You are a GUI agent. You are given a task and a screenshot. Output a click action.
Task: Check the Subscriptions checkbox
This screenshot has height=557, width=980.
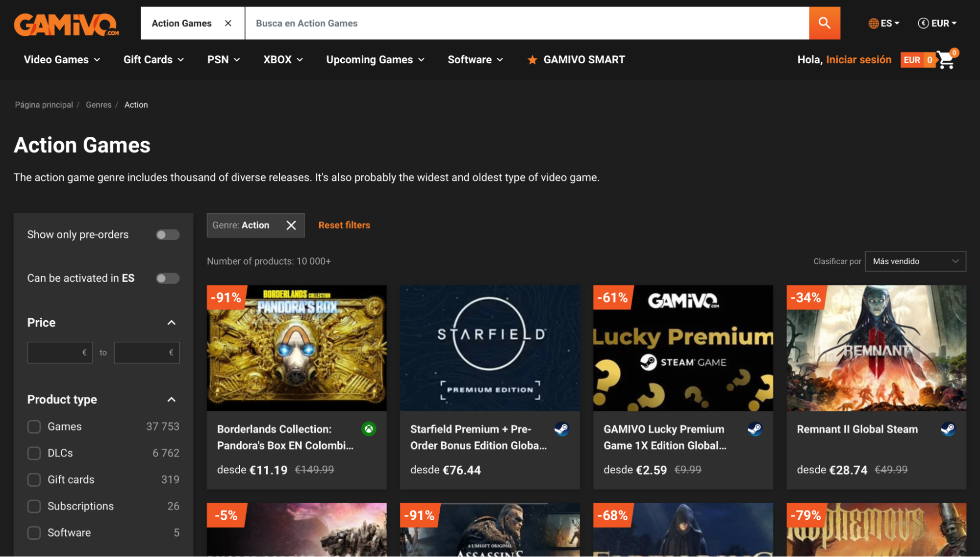pos(34,506)
